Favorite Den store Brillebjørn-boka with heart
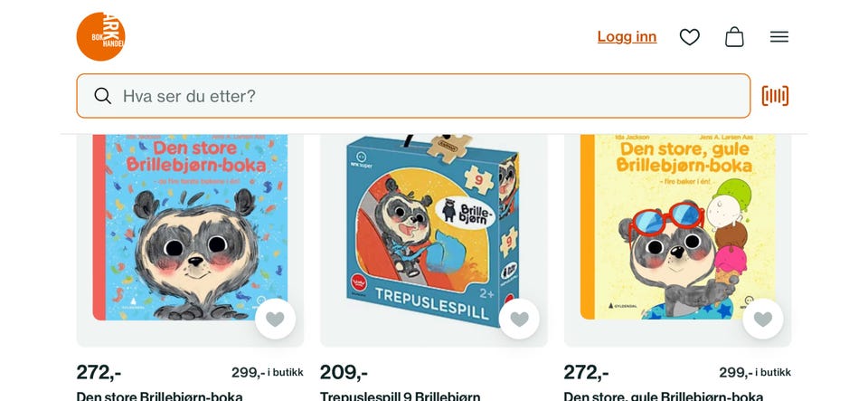 point(275,319)
